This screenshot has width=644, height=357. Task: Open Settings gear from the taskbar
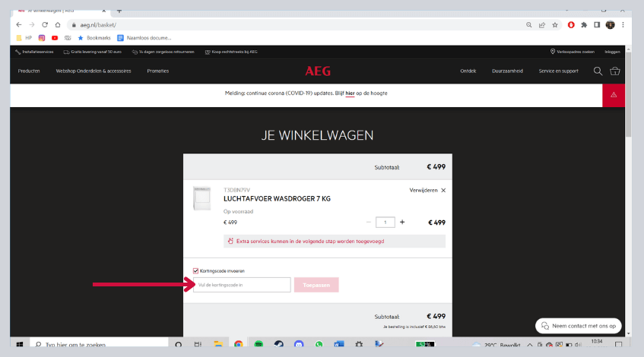[x=359, y=344]
